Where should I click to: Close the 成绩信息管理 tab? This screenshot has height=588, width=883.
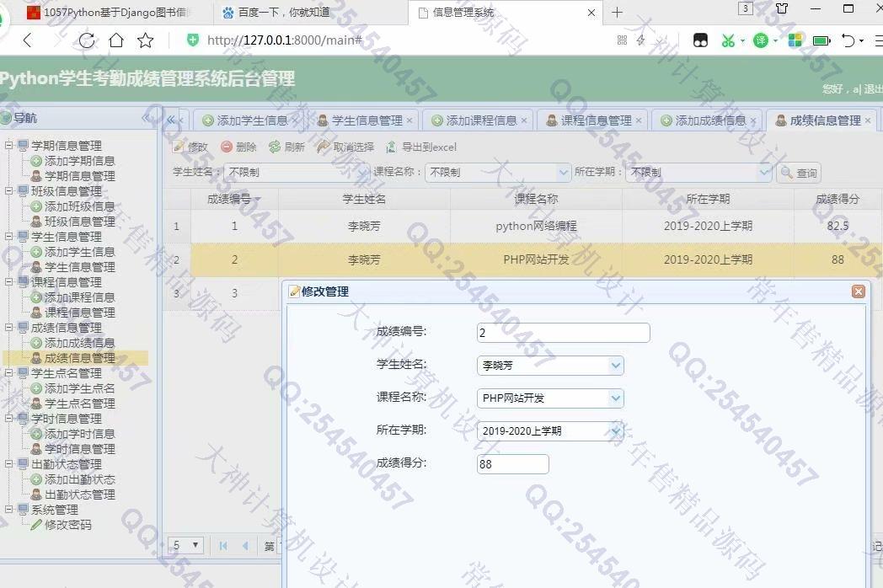(x=868, y=120)
